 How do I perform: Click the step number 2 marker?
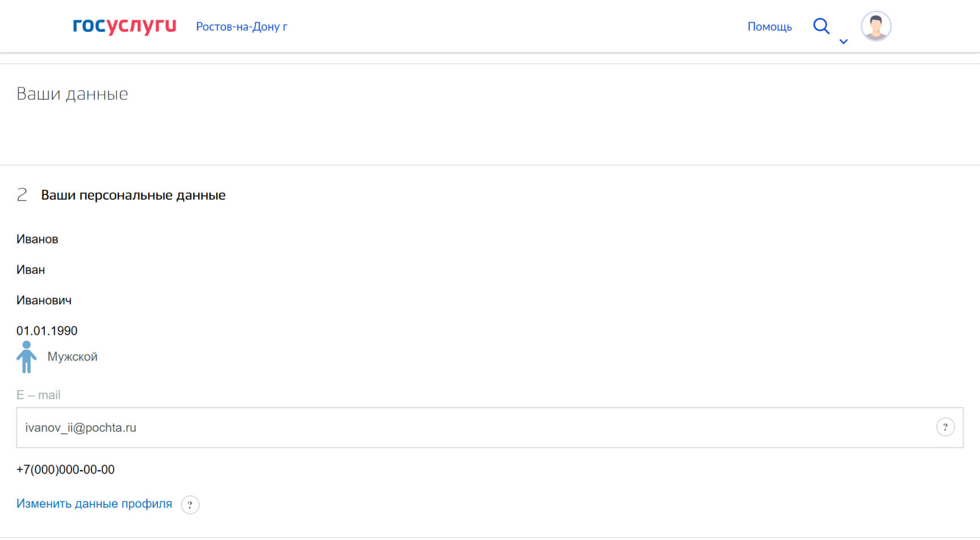tap(22, 195)
